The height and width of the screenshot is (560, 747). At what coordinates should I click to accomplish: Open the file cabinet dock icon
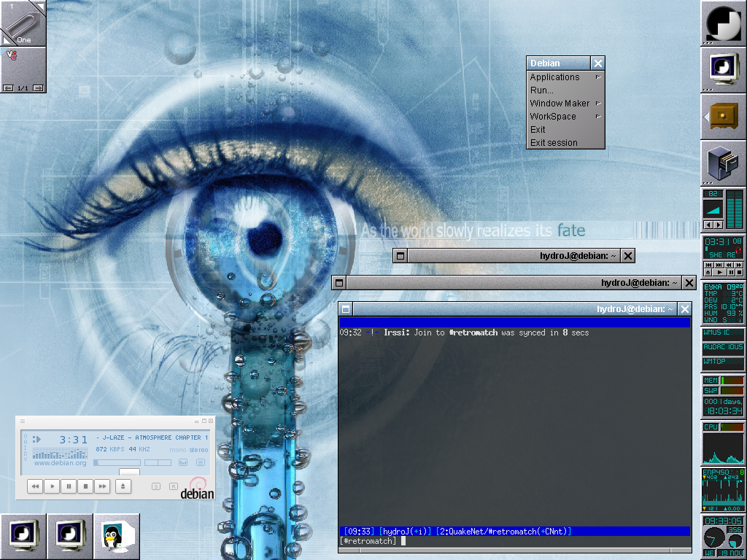[x=723, y=162]
